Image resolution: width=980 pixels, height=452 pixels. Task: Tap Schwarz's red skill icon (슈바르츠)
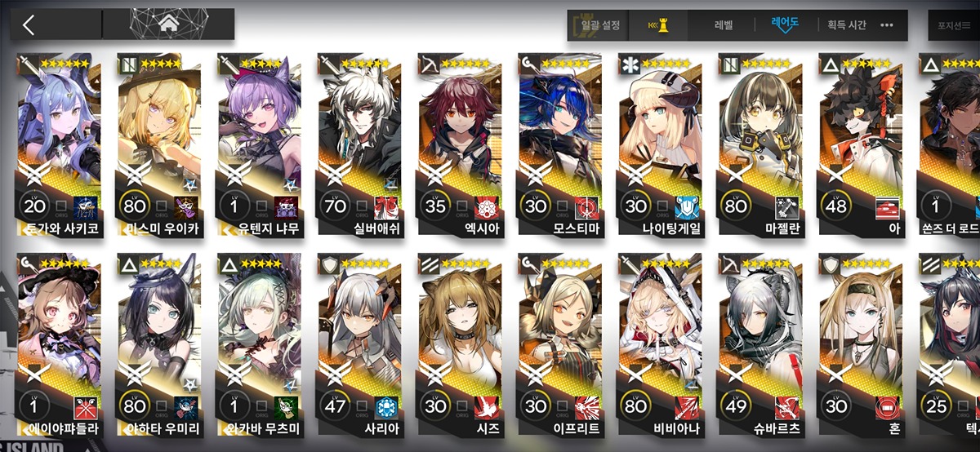787,406
